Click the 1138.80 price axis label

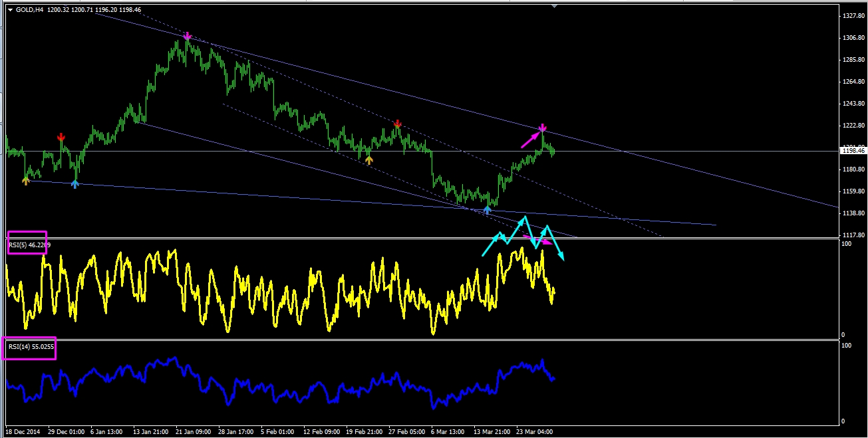[x=852, y=213]
